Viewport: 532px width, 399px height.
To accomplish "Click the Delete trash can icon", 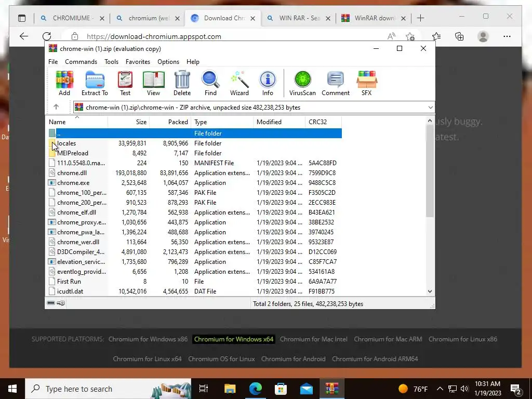I will (x=182, y=84).
